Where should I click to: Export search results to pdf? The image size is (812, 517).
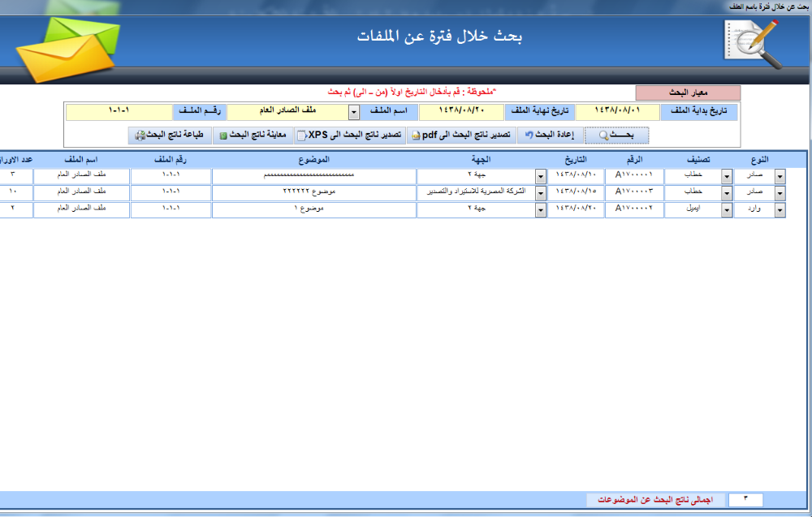461,136
